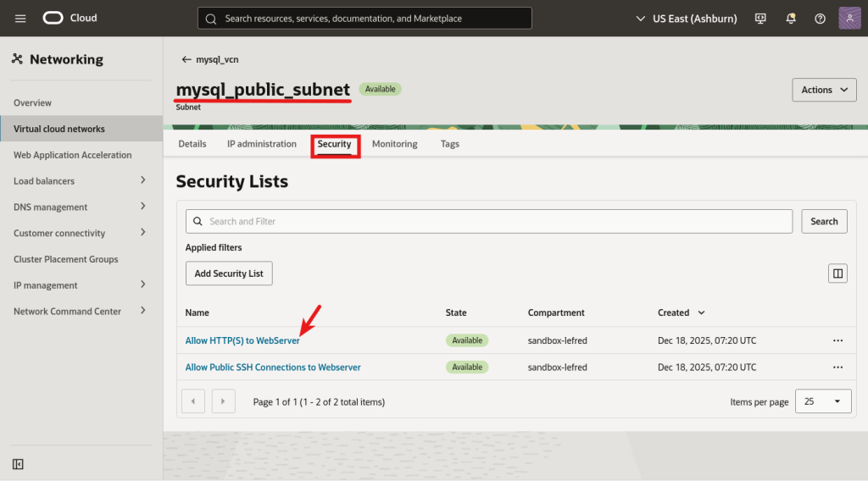Sort by Created column arrow
The width and height of the screenshot is (868, 481).
pyautogui.click(x=701, y=313)
